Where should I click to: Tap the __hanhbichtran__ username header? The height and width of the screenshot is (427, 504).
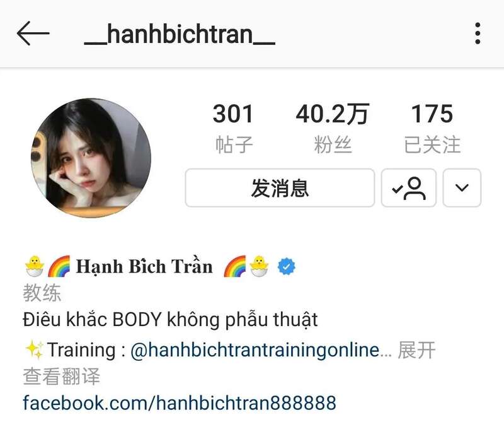click(x=180, y=34)
